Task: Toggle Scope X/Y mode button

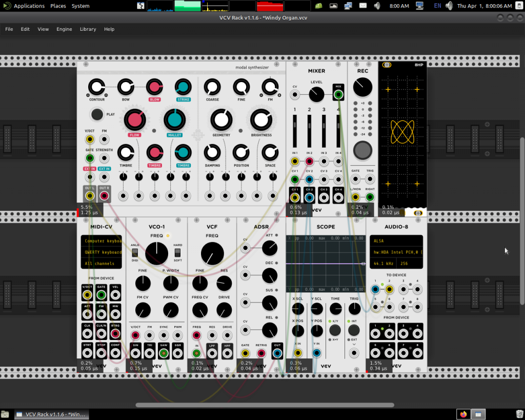Action: (335, 330)
